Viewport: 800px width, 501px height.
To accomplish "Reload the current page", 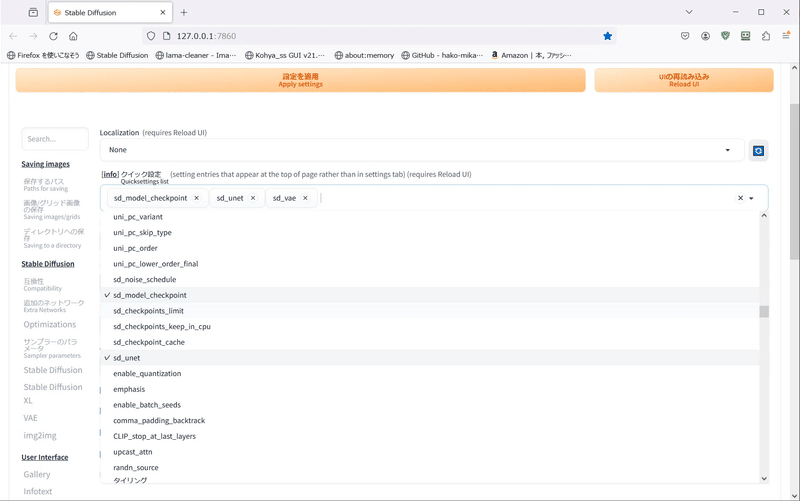I will (x=53, y=36).
